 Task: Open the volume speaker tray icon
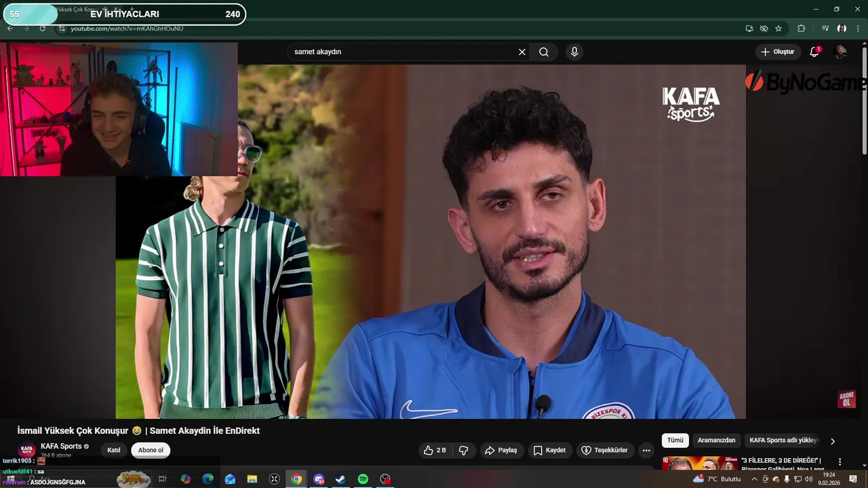coord(808,479)
